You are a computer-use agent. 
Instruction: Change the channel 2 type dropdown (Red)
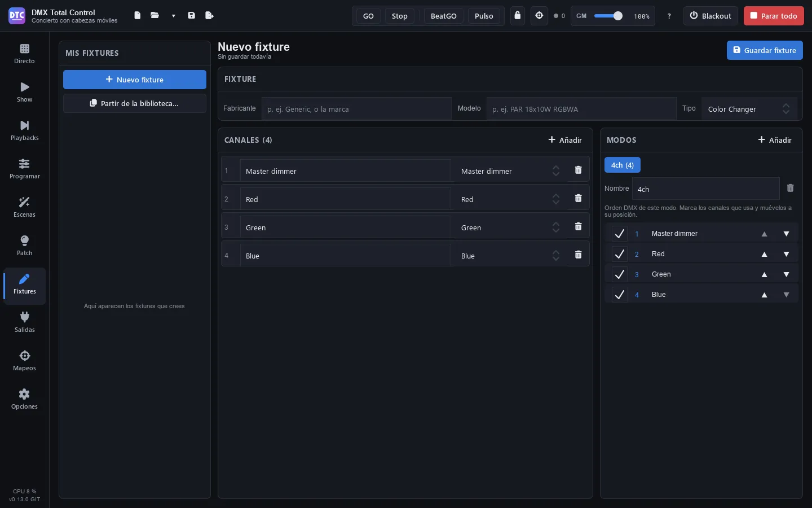click(510, 199)
